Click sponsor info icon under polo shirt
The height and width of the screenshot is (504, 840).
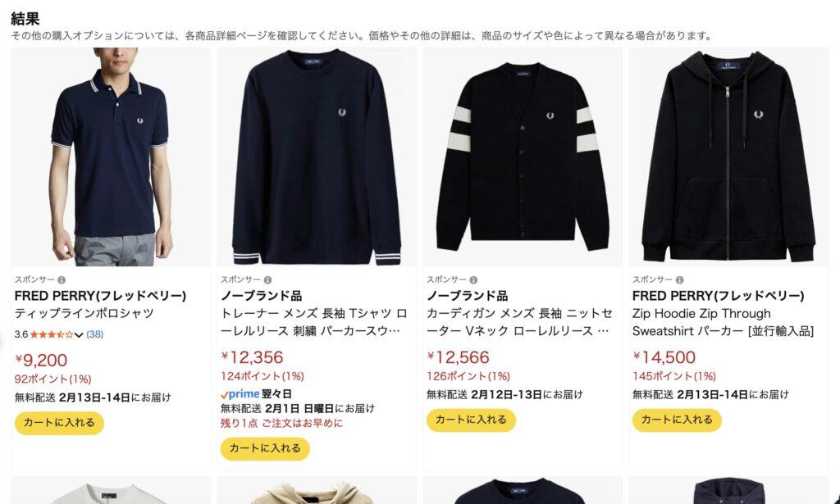click(x=62, y=279)
